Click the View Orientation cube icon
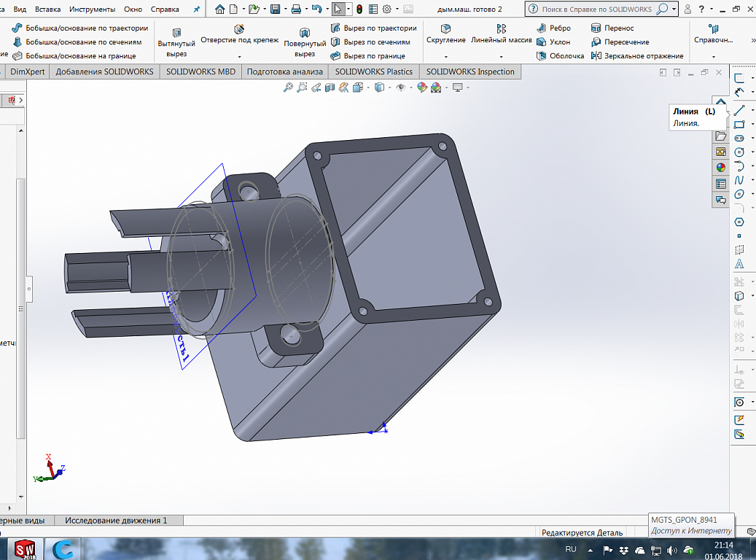 358,87
